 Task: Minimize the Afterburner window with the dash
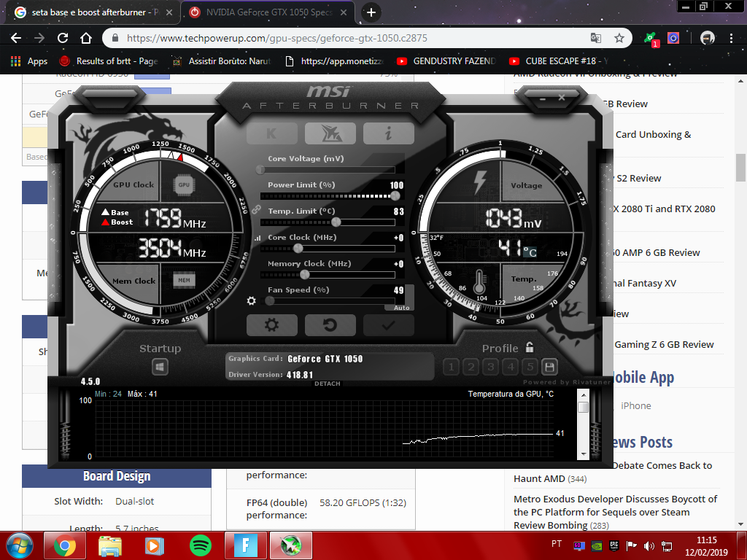point(542,98)
